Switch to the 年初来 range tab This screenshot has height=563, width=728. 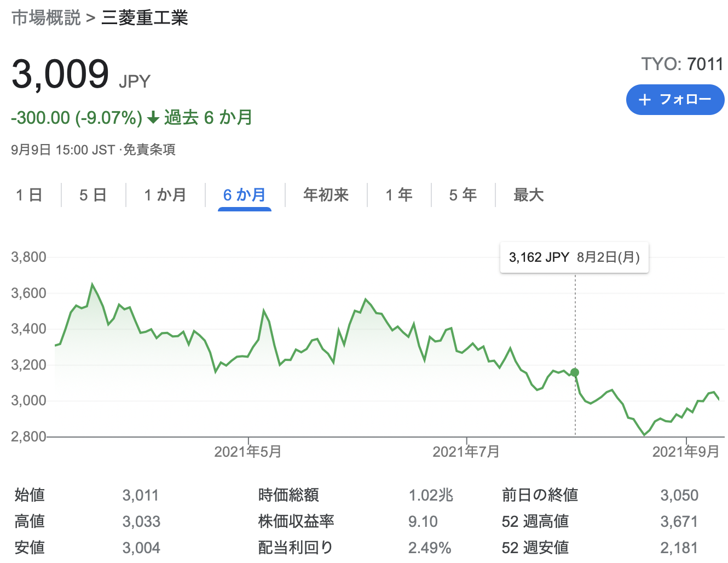[326, 195]
